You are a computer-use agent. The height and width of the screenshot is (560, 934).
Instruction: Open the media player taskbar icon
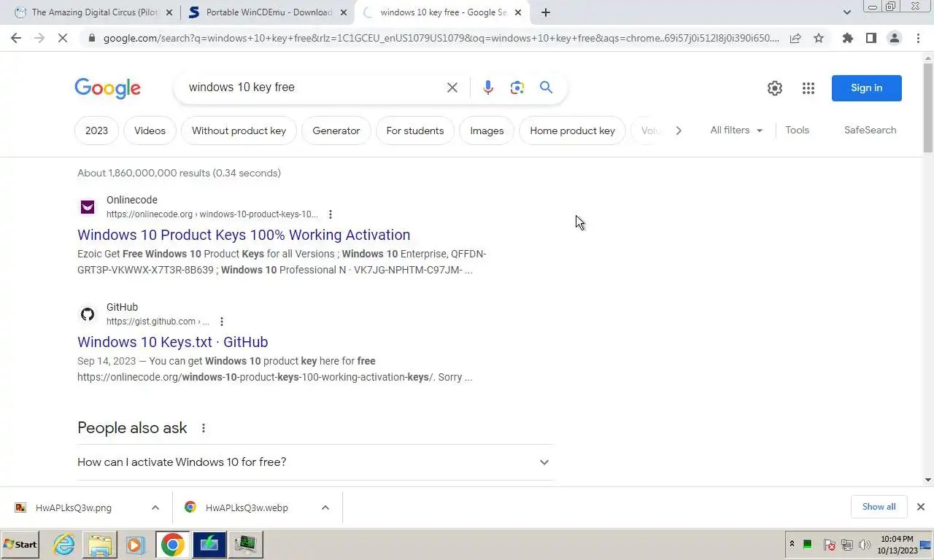click(x=134, y=545)
